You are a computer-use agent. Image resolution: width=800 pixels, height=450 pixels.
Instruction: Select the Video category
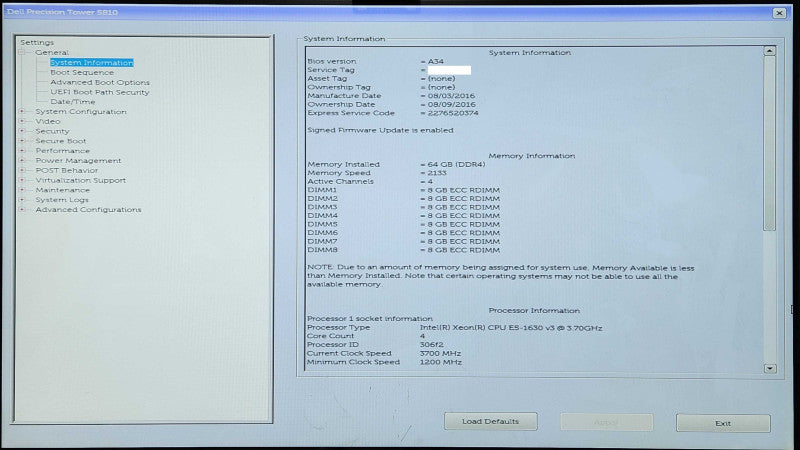[x=47, y=121]
